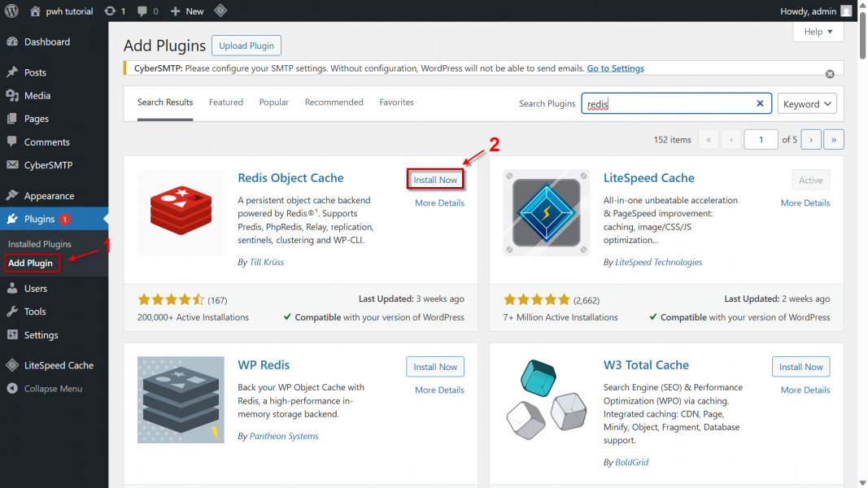Select Add Plugin submenu item
This screenshot has height=488, width=868.
(30, 263)
